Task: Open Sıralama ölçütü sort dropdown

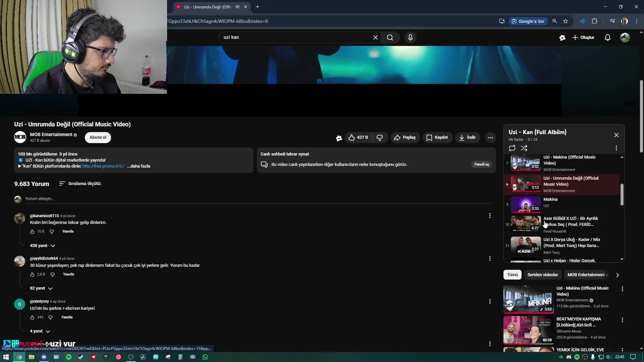Action: pos(80,184)
